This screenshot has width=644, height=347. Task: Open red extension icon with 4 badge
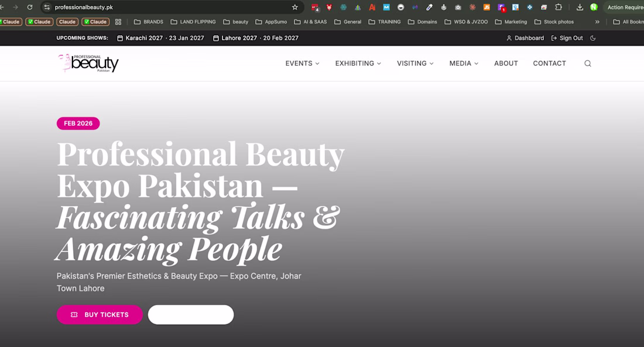click(315, 8)
